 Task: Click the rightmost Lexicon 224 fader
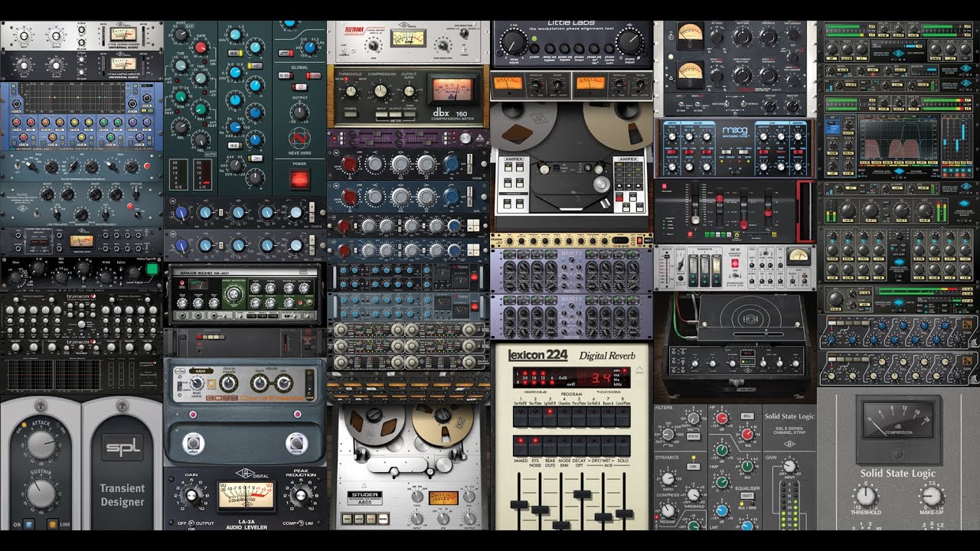[x=624, y=514]
